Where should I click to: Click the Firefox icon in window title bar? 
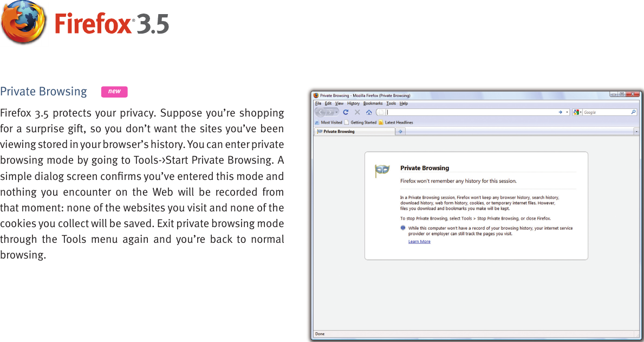[316, 95]
